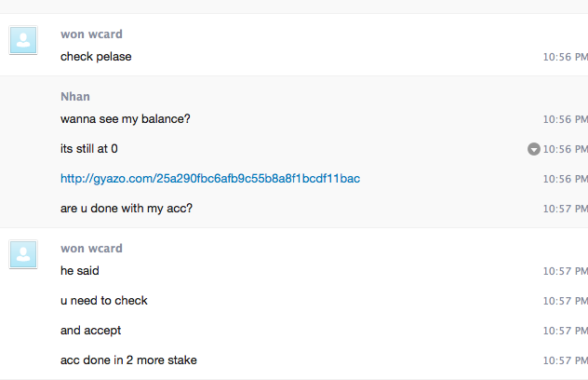This screenshot has width=588, height=380.
Task: Click won wcard's avatar above "check pelase"
Action: pyautogui.click(x=24, y=41)
